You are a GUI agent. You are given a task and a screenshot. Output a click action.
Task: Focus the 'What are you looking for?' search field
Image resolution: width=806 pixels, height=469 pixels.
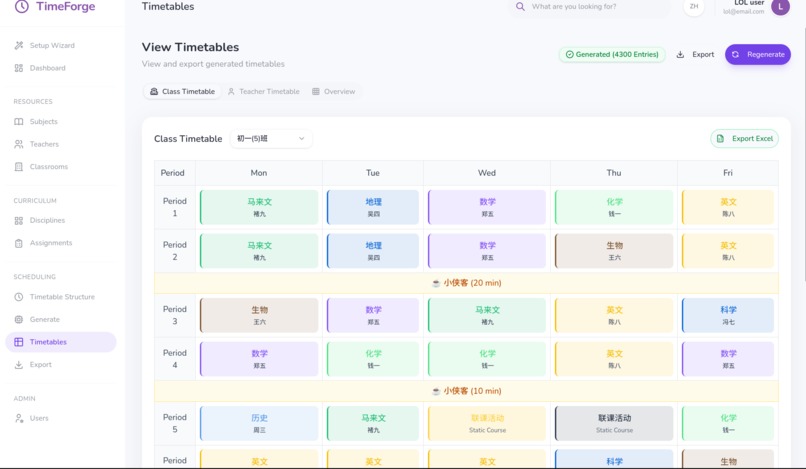point(590,7)
